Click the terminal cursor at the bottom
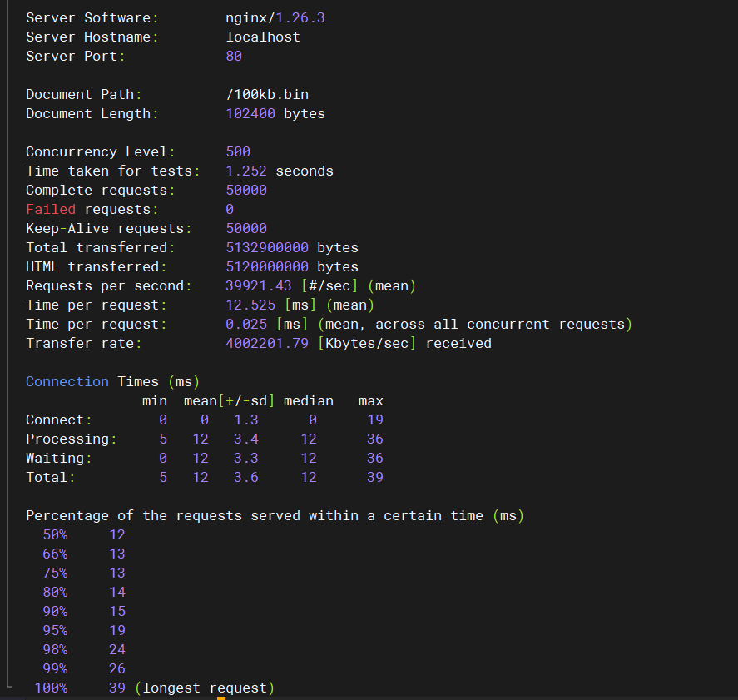This screenshot has width=738, height=700. point(220,697)
